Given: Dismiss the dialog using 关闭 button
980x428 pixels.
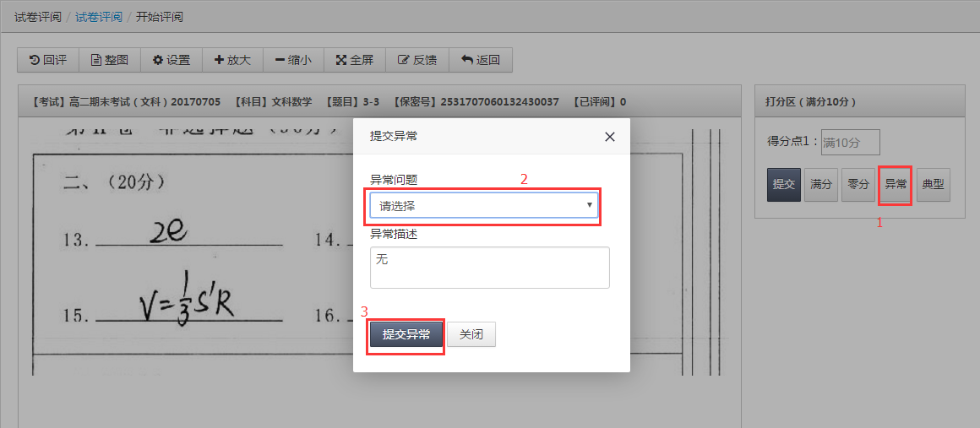Looking at the screenshot, I should point(471,334).
